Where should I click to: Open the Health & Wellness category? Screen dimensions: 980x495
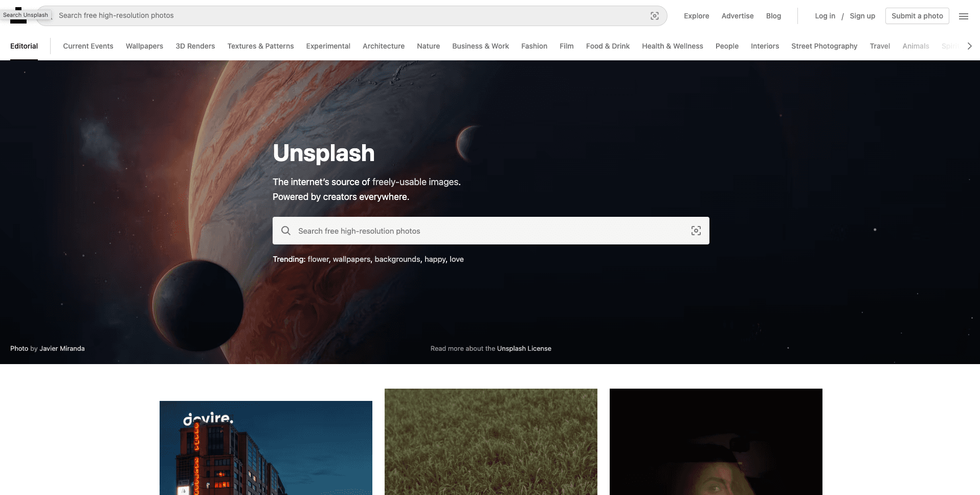[x=672, y=46]
